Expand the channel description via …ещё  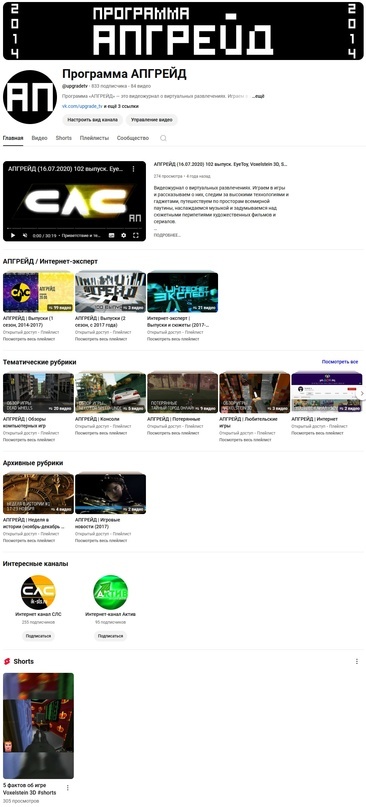coord(258,96)
